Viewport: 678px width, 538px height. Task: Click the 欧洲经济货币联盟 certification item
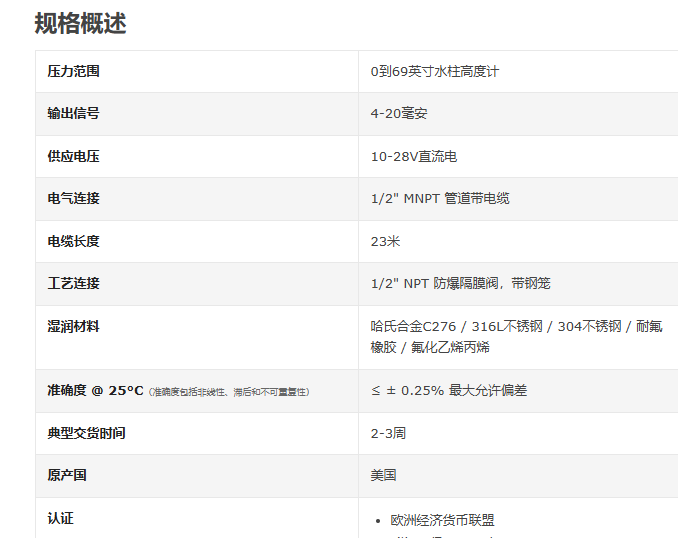(x=442, y=520)
